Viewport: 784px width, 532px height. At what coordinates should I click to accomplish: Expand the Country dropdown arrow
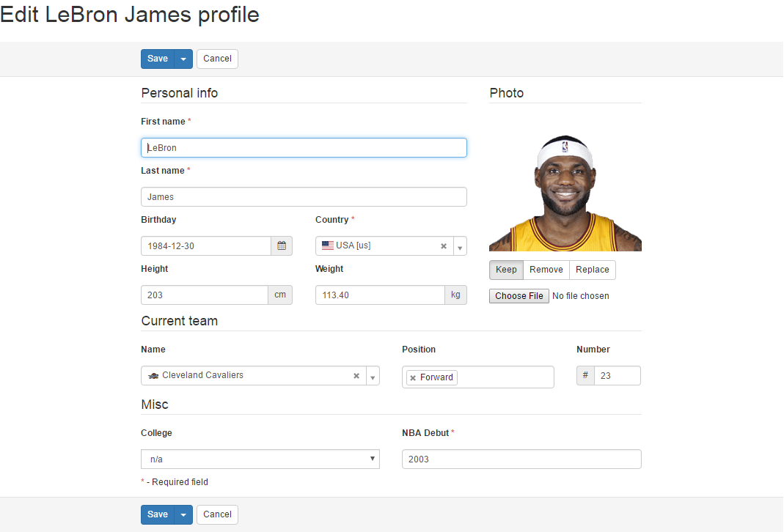point(460,247)
